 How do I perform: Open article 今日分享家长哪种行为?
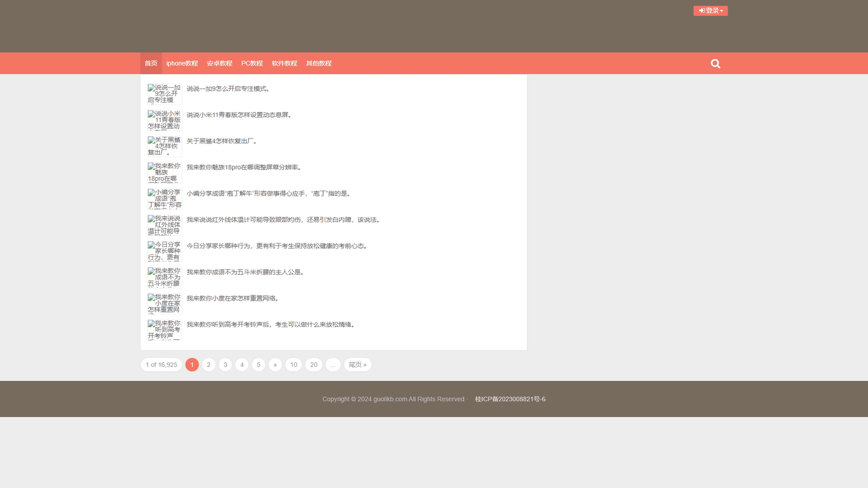point(277,246)
